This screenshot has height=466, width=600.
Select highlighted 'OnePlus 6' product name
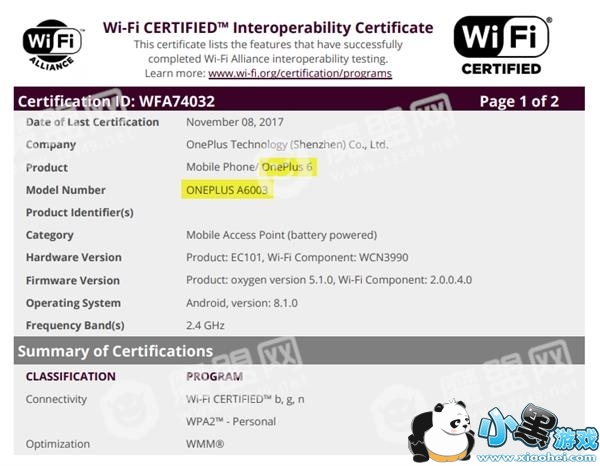[x=287, y=167]
